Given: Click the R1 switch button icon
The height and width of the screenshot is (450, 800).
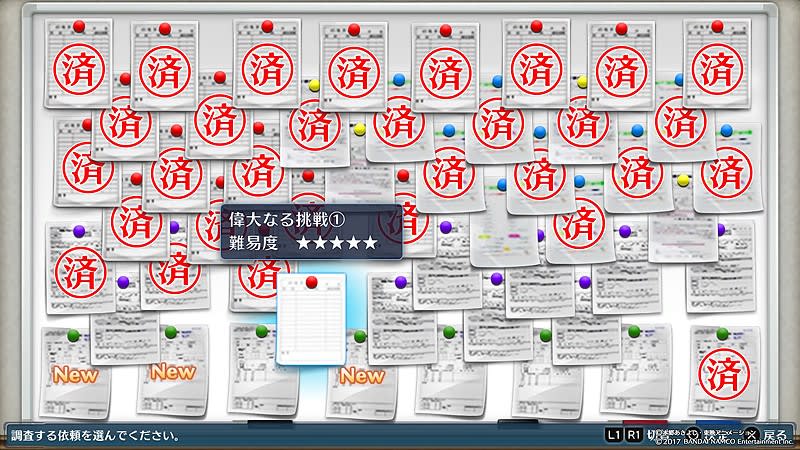Looking at the screenshot, I should click(633, 435).
